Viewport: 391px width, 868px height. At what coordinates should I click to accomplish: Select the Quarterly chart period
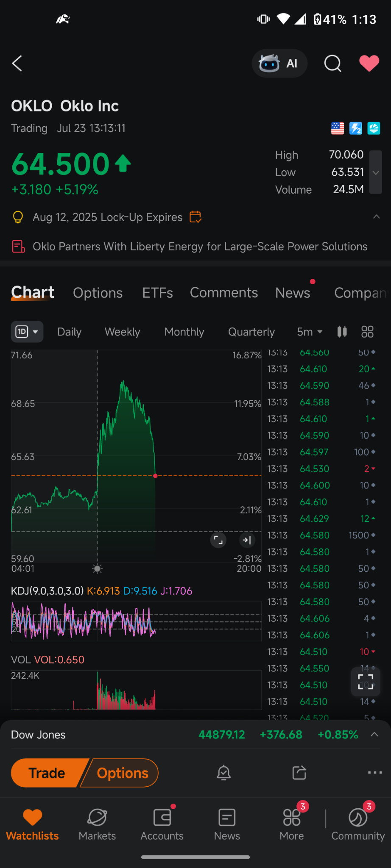pos(251,332)
